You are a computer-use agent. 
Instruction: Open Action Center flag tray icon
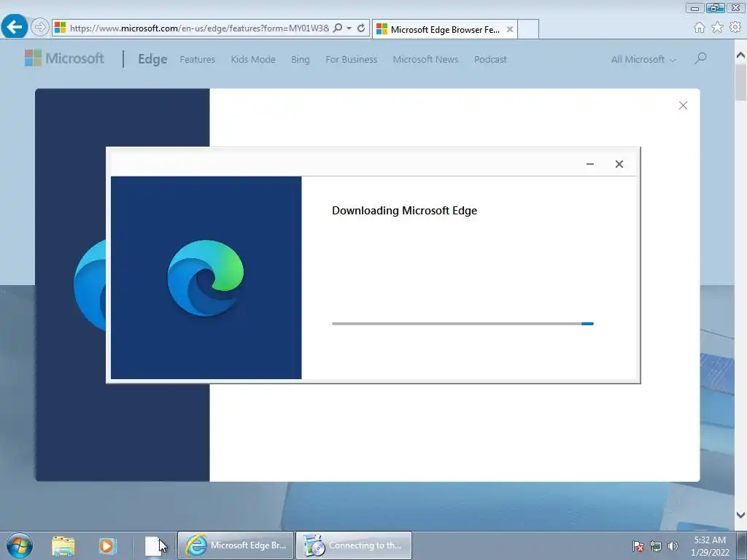(x=638, y=546)
